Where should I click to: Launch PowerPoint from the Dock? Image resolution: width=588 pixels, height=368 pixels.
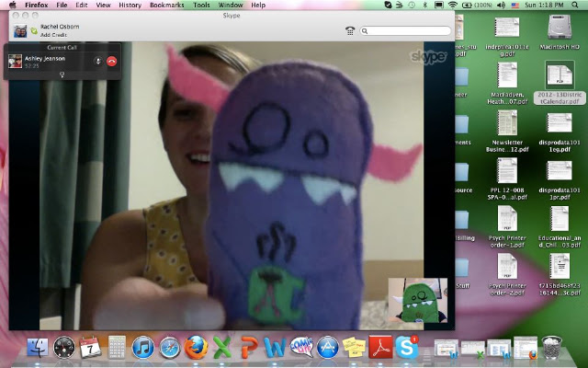(x=249, y=348)
